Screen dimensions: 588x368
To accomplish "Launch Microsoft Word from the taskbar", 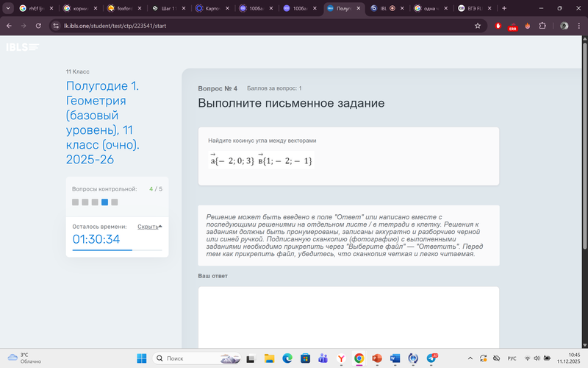I will coord(395,358).
